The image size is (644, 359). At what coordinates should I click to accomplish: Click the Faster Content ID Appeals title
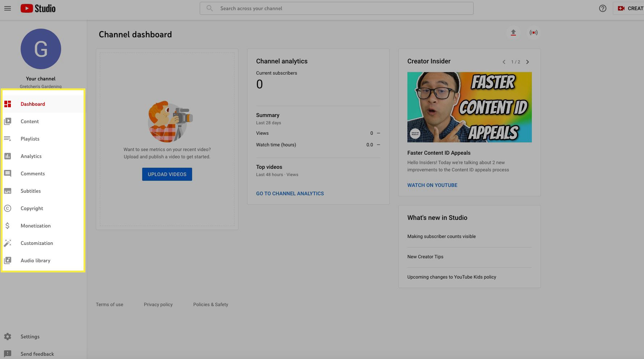(x=439, y=153)
